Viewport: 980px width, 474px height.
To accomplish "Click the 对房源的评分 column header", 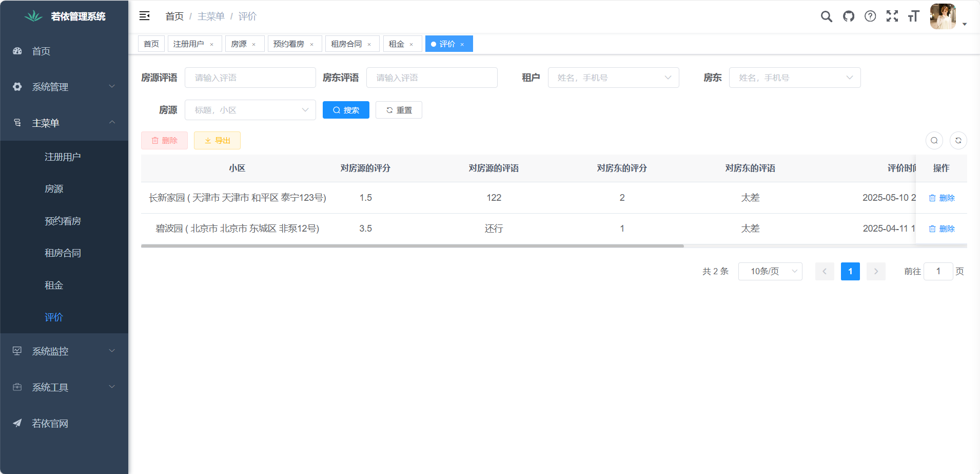I will [x=365, y=168].
